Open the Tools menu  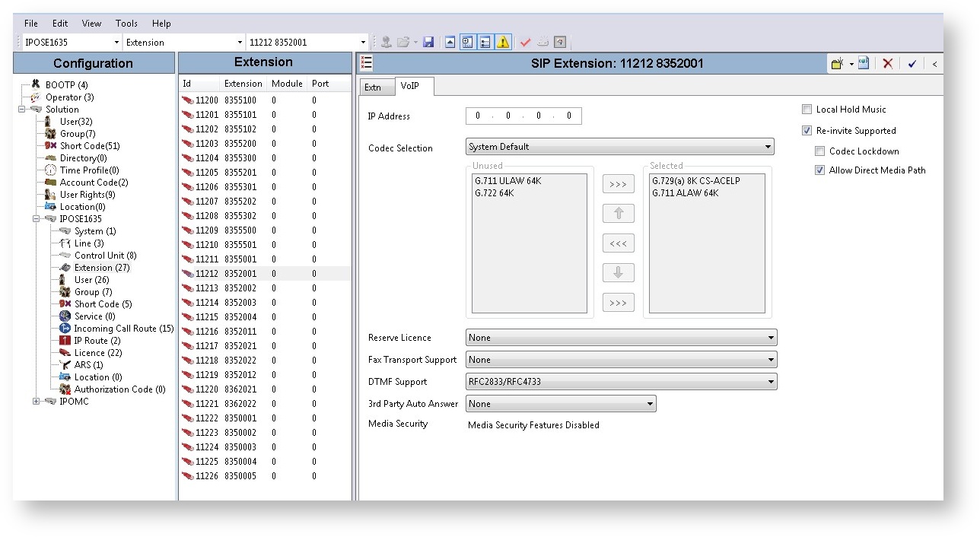click(126, 24)
